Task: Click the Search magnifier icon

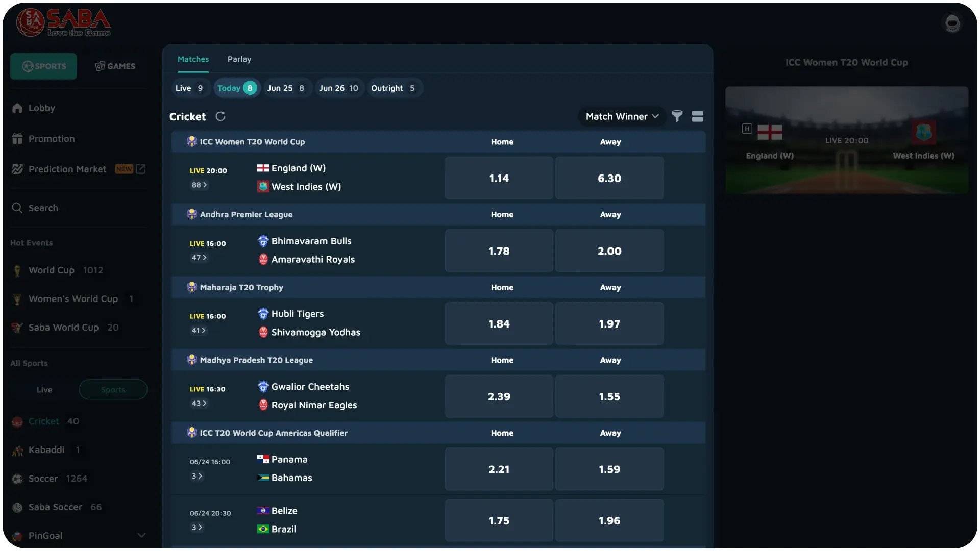Action: [x=17, y=208]
